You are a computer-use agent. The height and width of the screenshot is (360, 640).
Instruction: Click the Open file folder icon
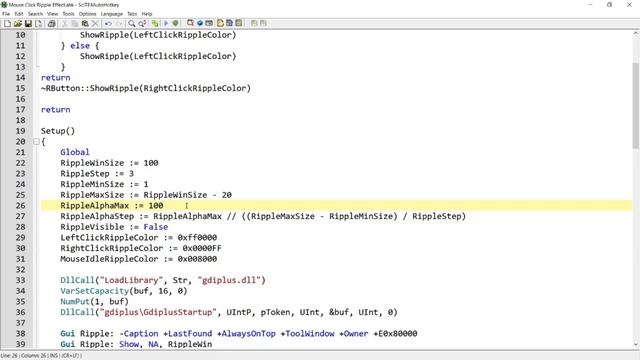(x=18, y=24)
